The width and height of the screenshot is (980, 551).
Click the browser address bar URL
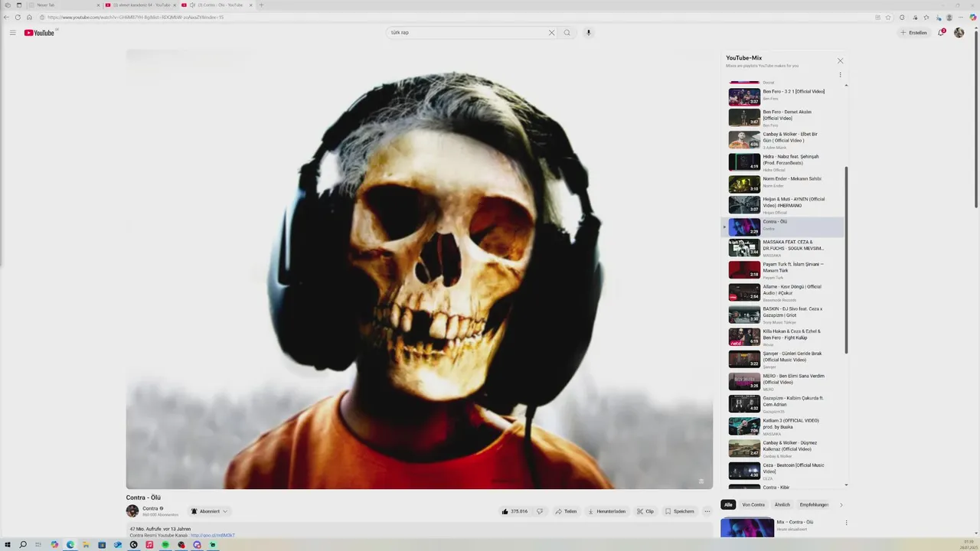pos(136,17)
